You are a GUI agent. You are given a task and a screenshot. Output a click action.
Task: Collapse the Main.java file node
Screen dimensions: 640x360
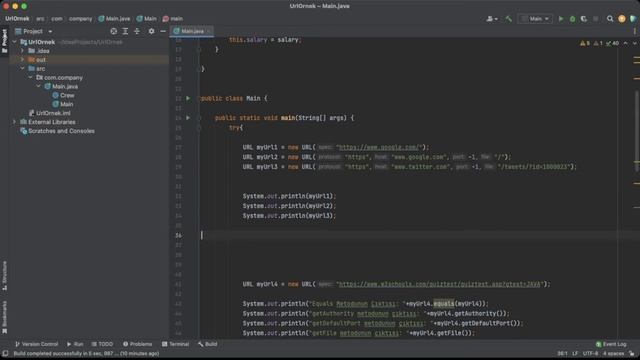39,87
